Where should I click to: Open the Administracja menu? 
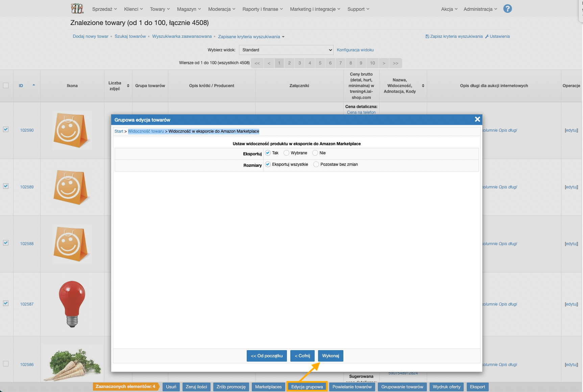click(480, 9)
